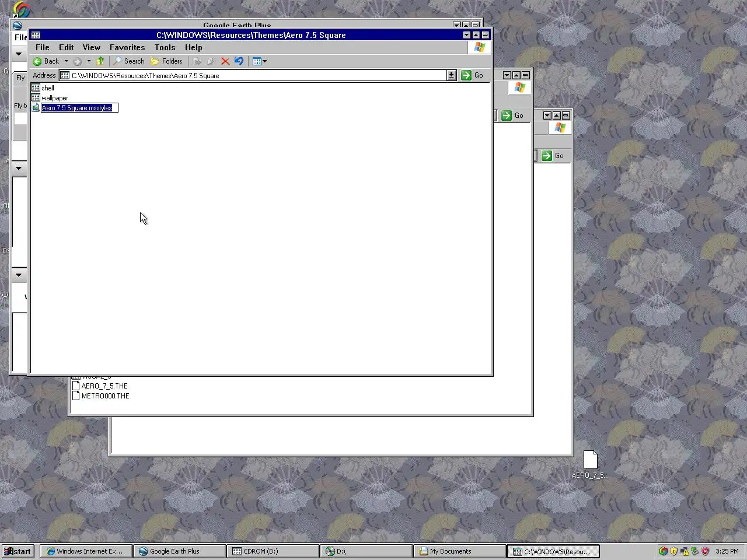
Task: Click the Forward arrow icon in the toolbar
Action: [77, 61]
